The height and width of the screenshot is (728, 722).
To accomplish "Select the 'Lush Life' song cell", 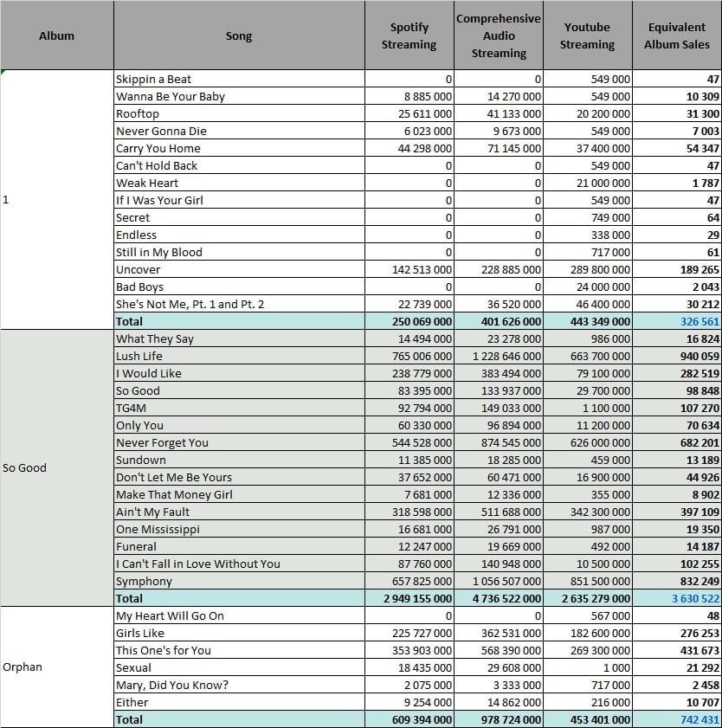I will [x=239, y=356].
